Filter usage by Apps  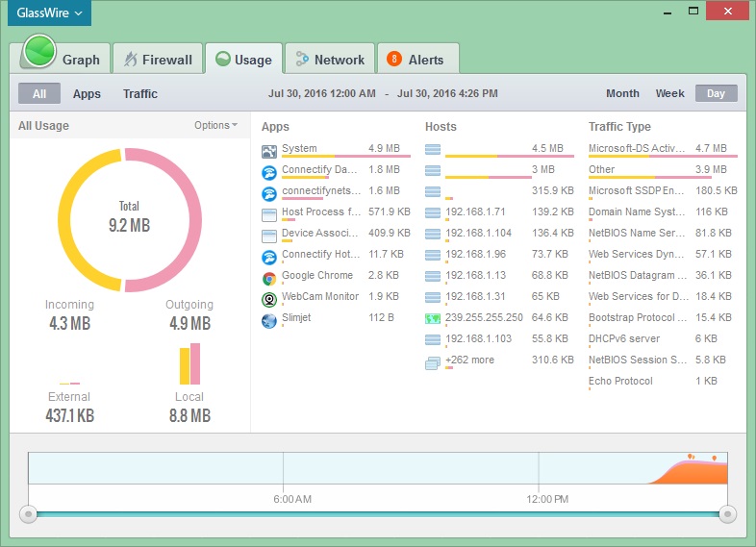(87, 94)
